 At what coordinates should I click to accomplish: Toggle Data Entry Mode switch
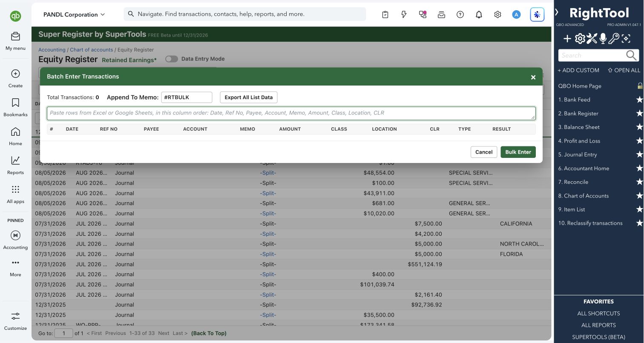(x=172, y=59)
